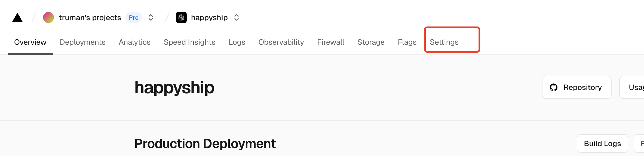Click the GitHub icon in Repository button

(554, 87)
